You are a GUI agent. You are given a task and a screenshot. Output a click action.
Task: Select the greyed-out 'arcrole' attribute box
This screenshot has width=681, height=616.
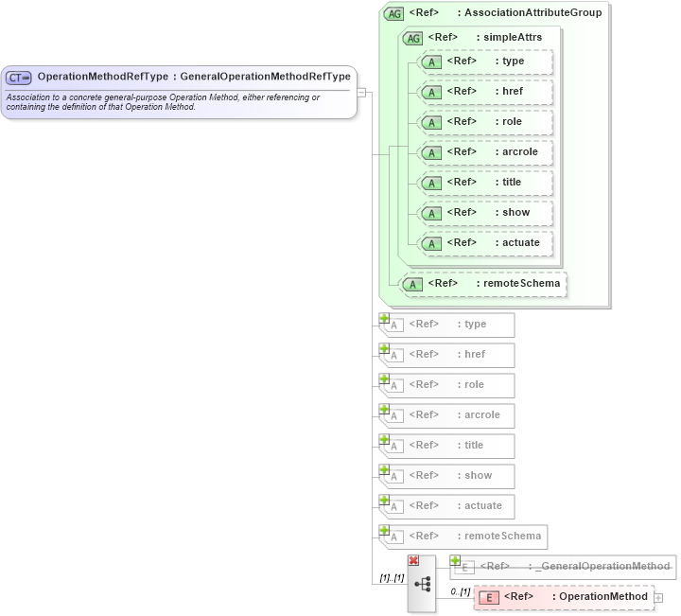447,415
